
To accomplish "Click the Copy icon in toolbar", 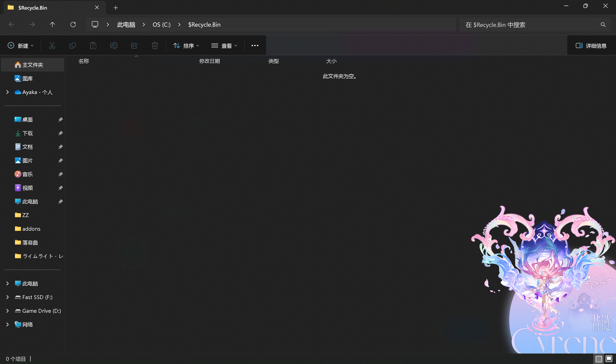I will click(73, 46).
